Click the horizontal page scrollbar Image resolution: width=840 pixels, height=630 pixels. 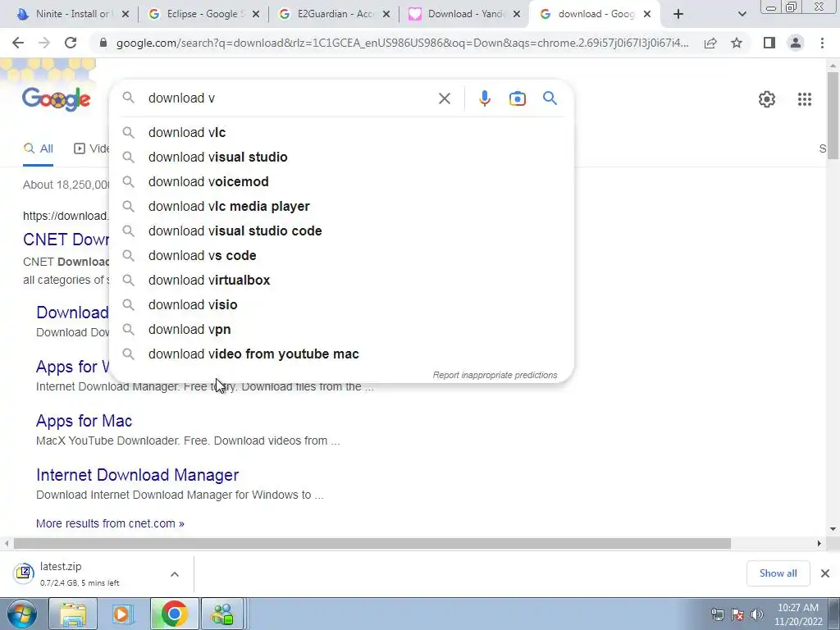tap(372, 543)
